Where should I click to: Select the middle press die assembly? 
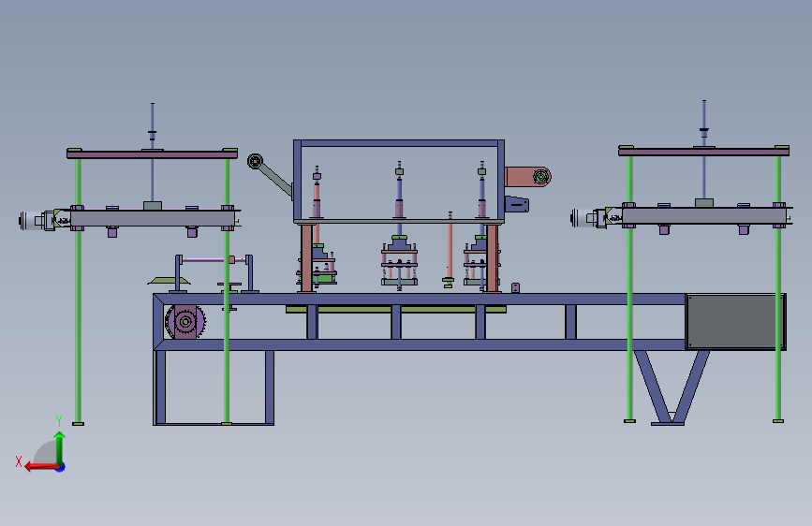399,261
